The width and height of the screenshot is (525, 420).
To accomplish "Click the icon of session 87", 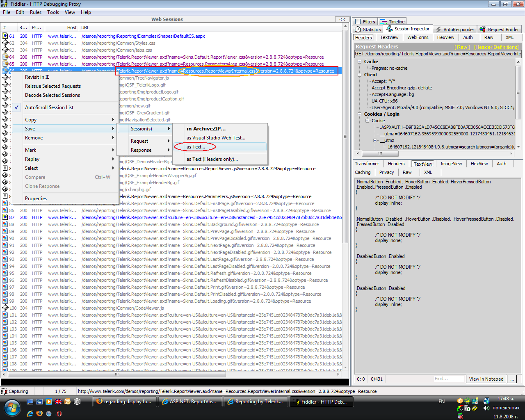I will pyautogui.click(x=5, y=217).
